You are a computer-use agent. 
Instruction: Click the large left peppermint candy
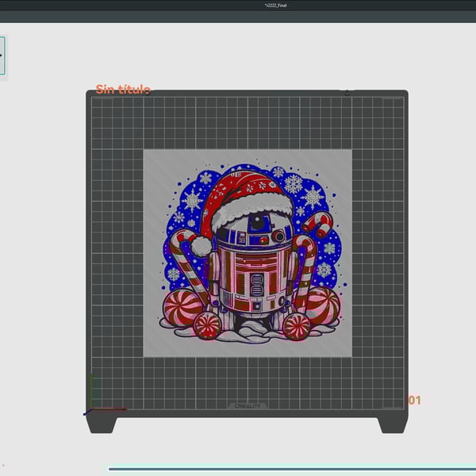pos(182,308)
